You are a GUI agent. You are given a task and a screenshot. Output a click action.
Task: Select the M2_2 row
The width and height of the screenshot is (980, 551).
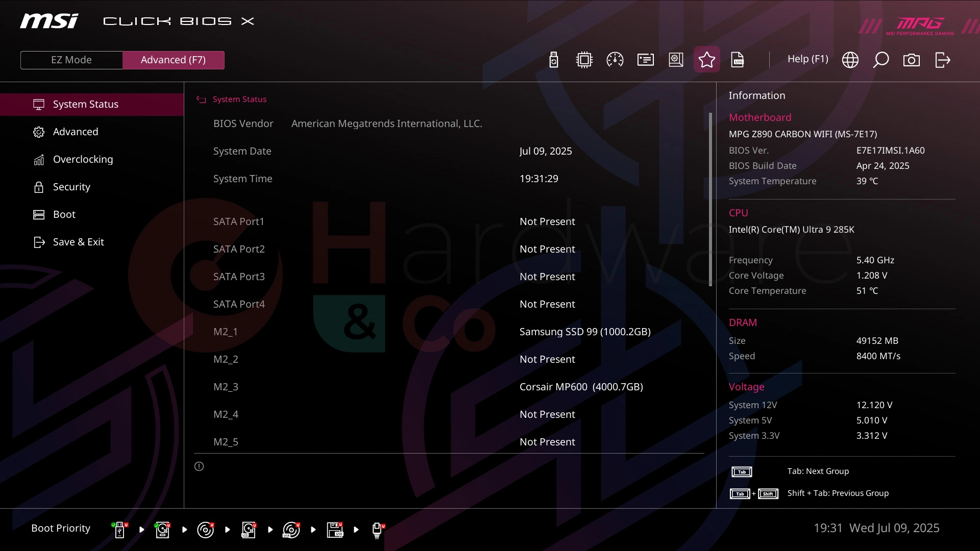click(x=449, y=359)
